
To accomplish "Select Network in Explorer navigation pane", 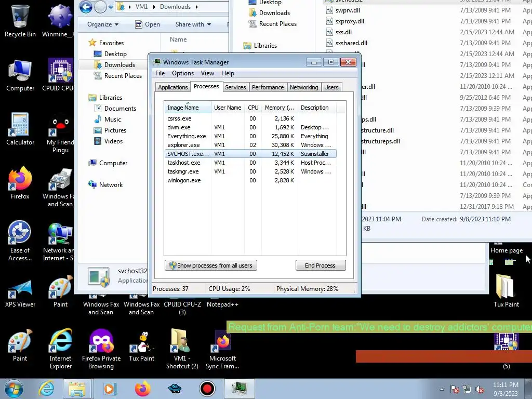I will (x=105, y=184).
